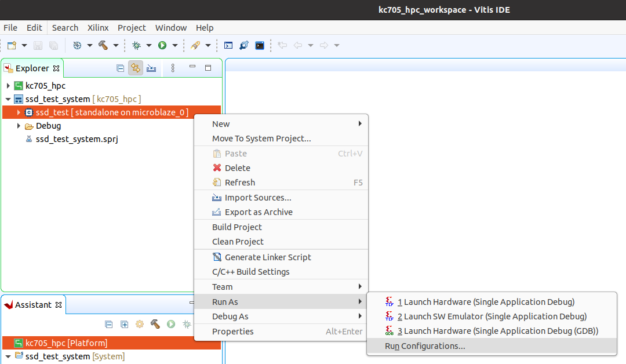Click the Build hammer toolbar icon
This screenshot has height=364, width=626.
[x=103, y=45]
